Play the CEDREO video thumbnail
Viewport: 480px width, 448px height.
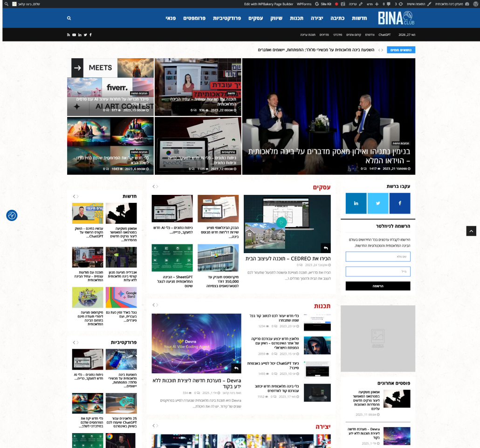tap(281, 222)
